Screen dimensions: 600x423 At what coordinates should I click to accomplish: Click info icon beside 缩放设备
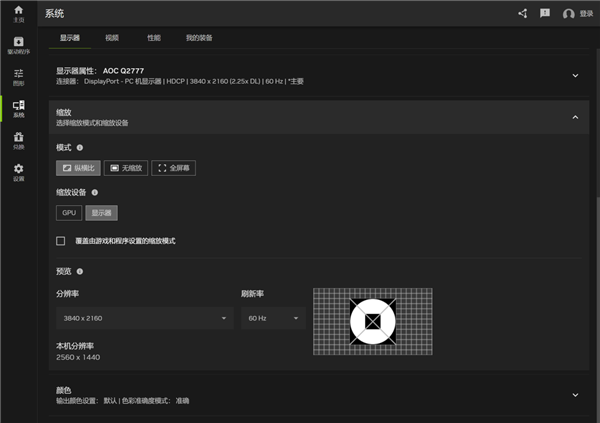[95, 192]
